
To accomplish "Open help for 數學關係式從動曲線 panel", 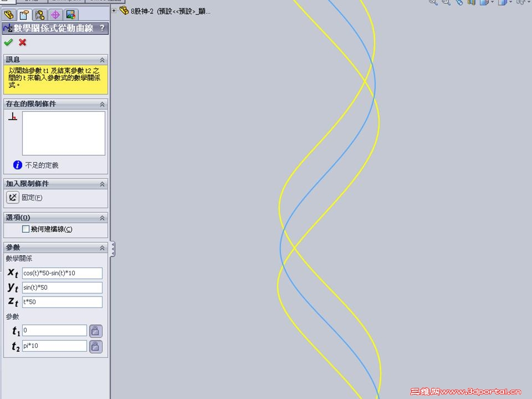I will tap(102, 28).
